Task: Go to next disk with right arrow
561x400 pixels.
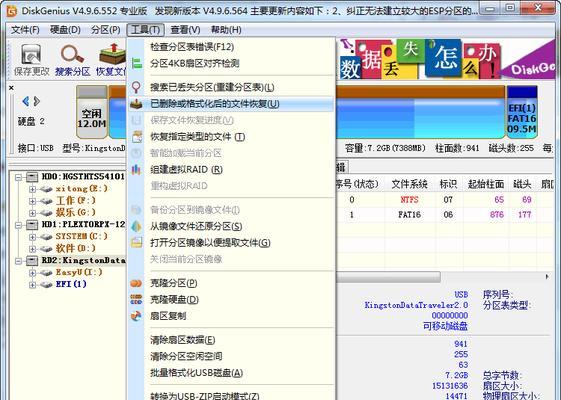Action: click(x=36, y=101)
